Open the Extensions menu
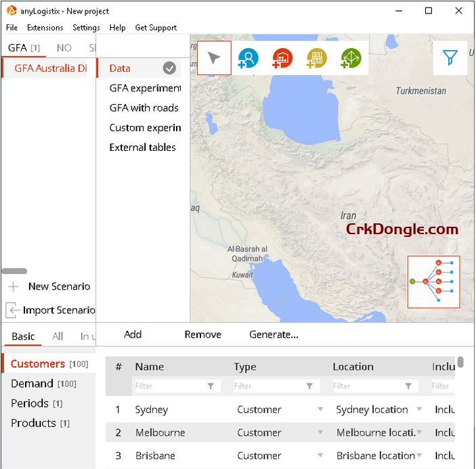 (x=45, y=28)
